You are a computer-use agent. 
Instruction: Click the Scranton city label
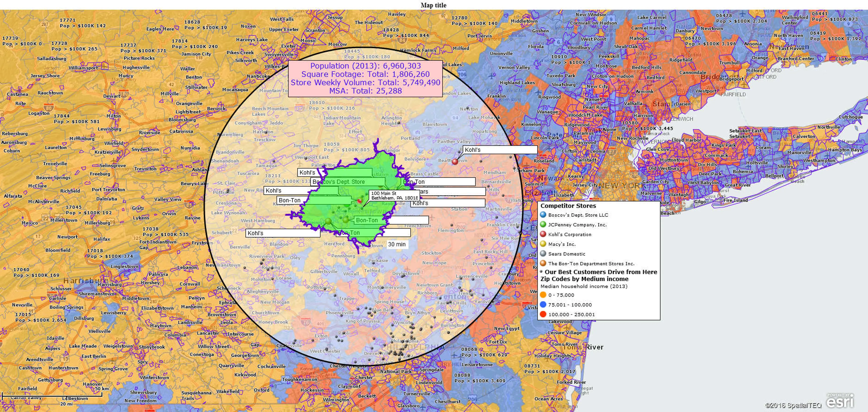(315, 30)
